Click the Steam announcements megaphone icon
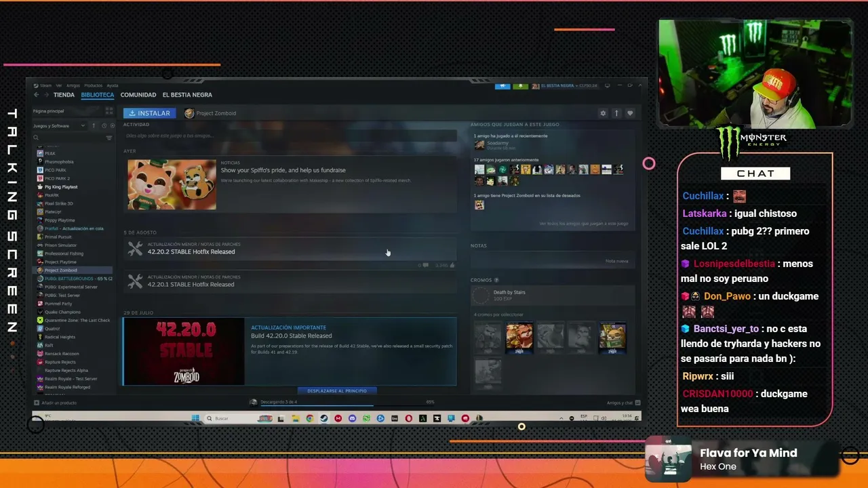This screenshot has height=488, width=868. (502, 86)
